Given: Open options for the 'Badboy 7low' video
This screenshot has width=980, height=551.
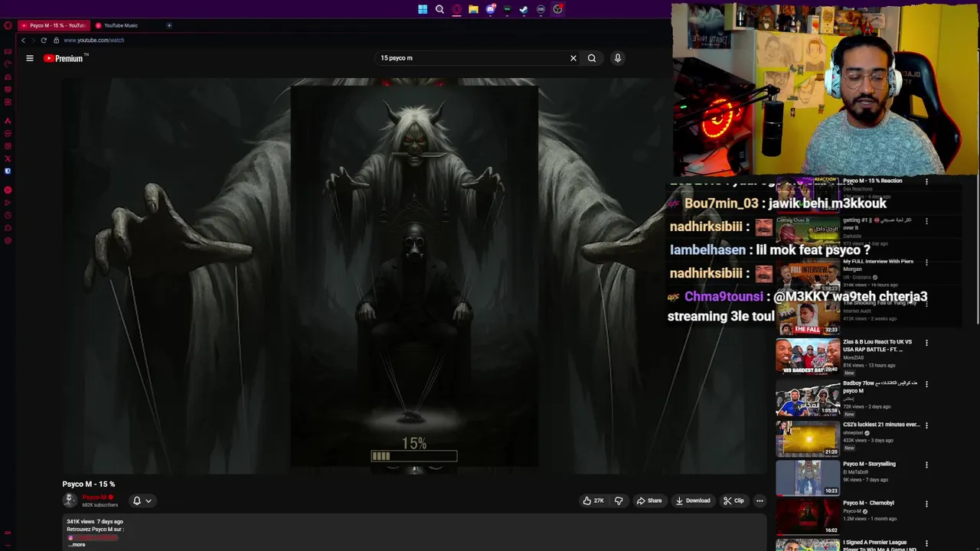Looking at the screenshot, I should click(926, 384).
